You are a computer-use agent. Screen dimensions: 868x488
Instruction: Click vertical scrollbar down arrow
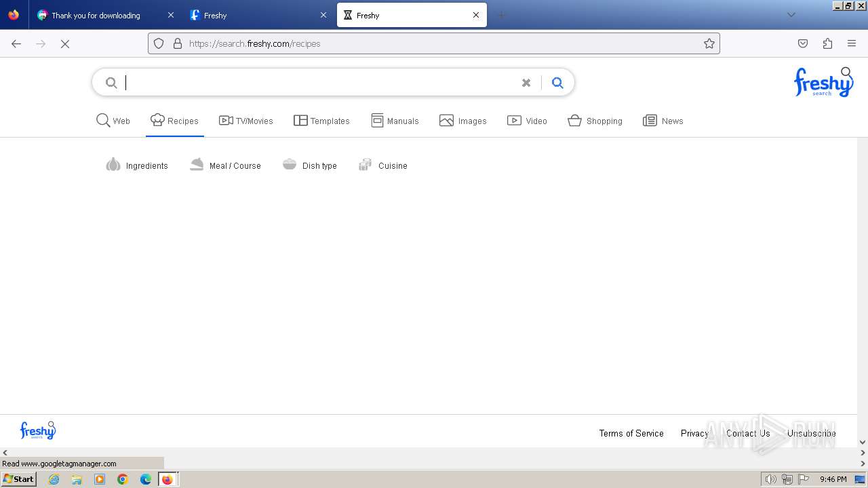(x=863, y=442)
